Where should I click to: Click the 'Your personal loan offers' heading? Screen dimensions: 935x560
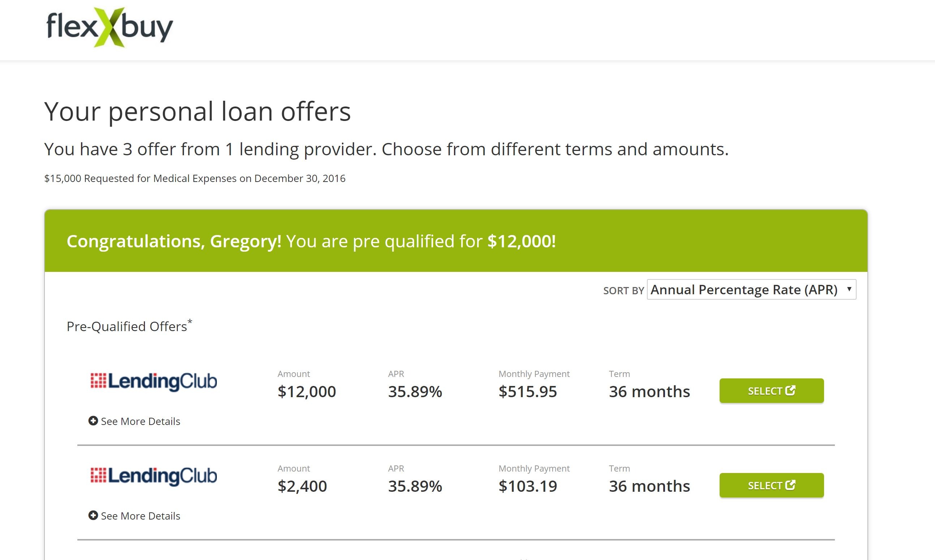(197, 112)
